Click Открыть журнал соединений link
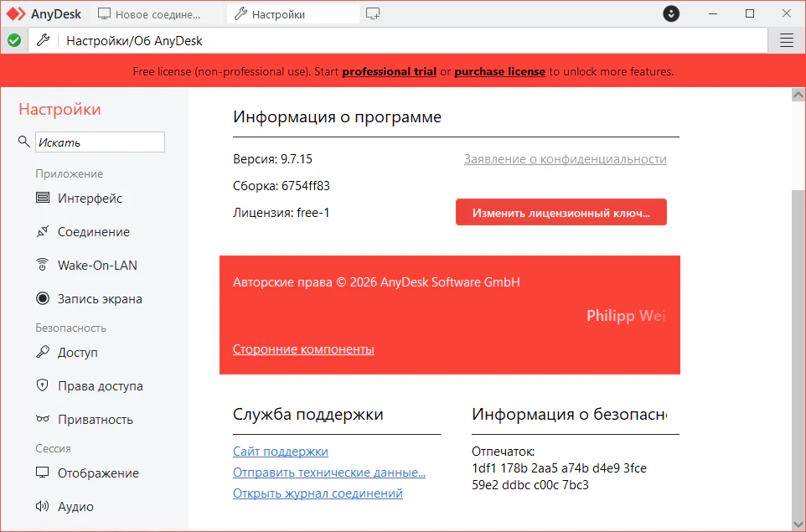The height and width of the screenshot is (532, 806). pos(318,493)
